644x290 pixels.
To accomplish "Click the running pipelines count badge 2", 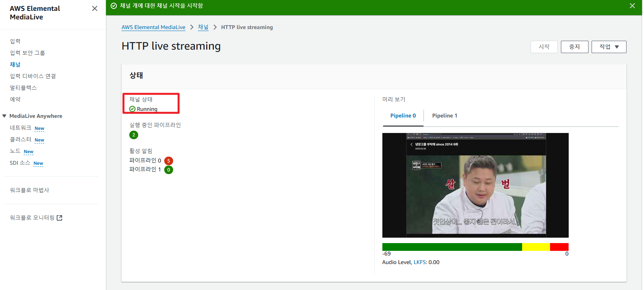I will tap(134, 135).
